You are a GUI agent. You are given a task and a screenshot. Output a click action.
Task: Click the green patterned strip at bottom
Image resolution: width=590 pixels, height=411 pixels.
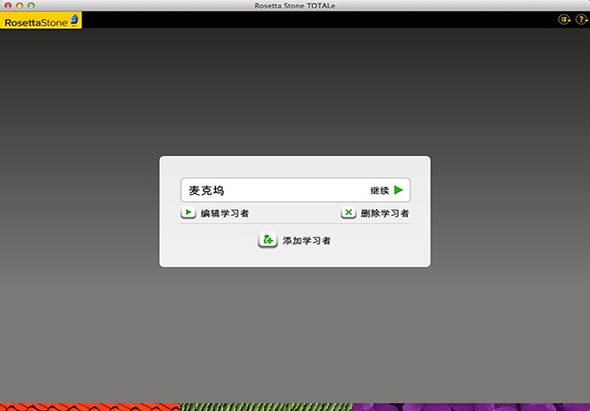coord(266,407)
